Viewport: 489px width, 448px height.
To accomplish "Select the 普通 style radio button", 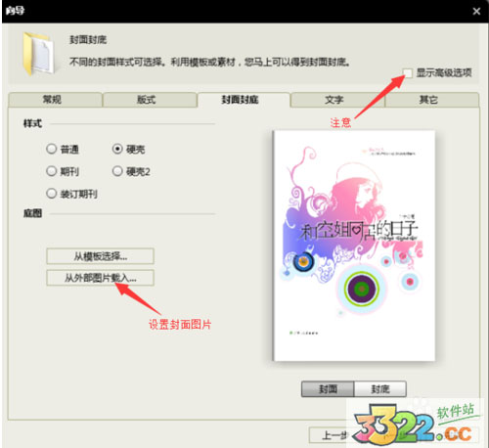I will 52,149.
